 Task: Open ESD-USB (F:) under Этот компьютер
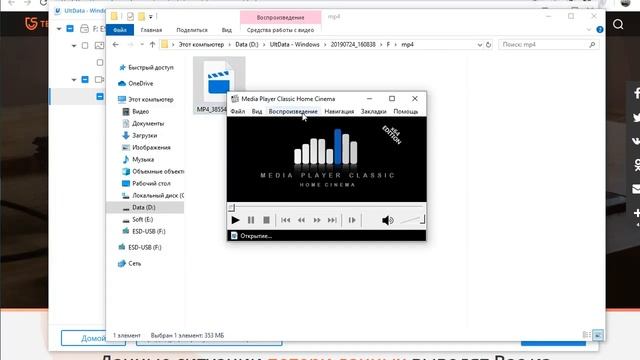[149, 231]
